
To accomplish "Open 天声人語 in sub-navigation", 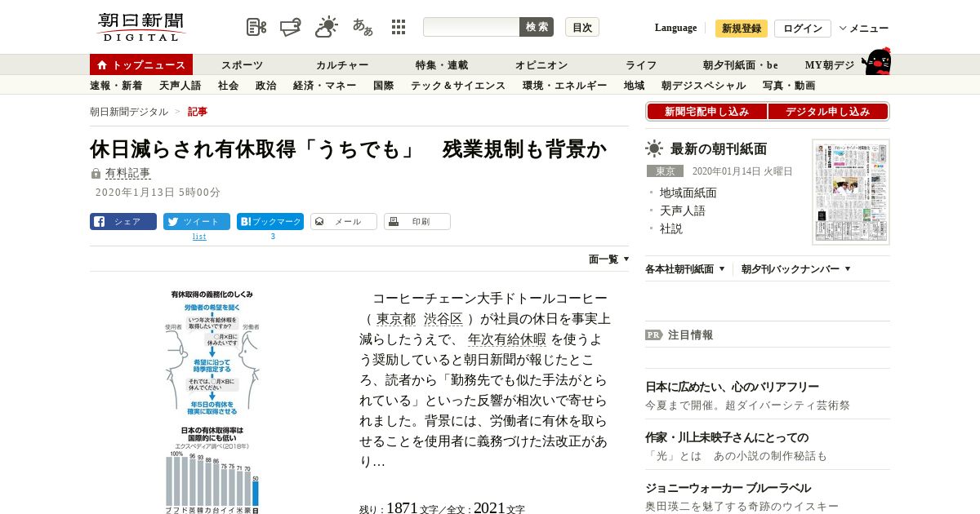I will click(180, 85).
